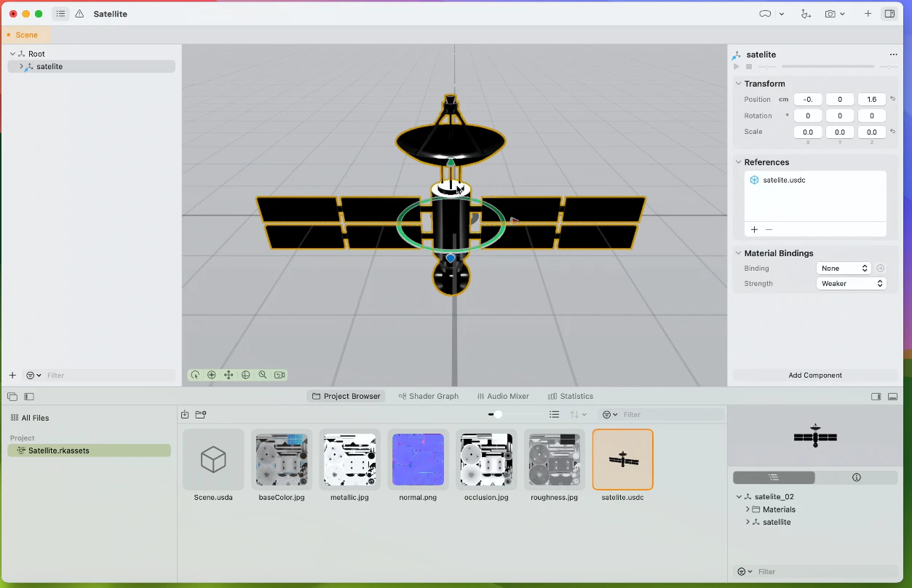Viewport: 912px width, 588px height.
Task: Select the pan move viewport tool
Action: (229, 376)
